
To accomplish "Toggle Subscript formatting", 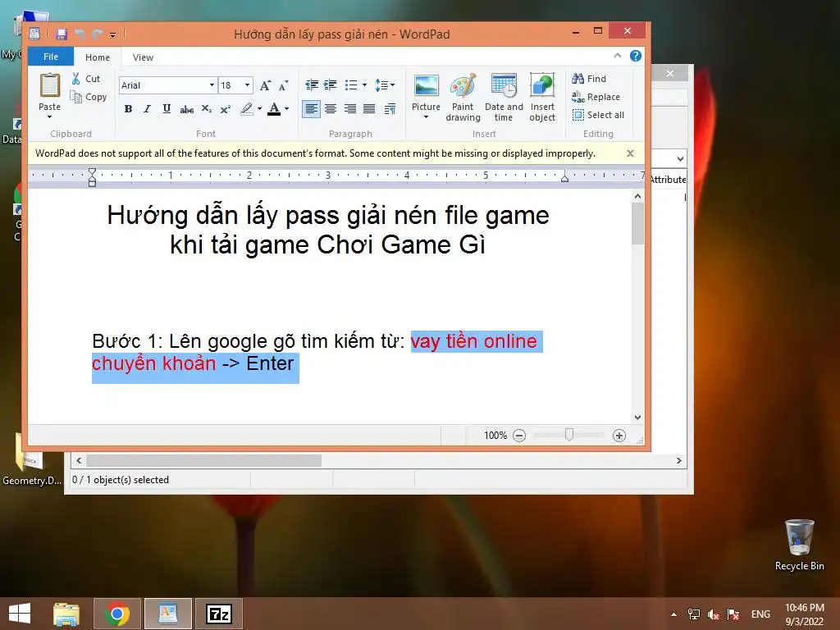I will point(206,109).
